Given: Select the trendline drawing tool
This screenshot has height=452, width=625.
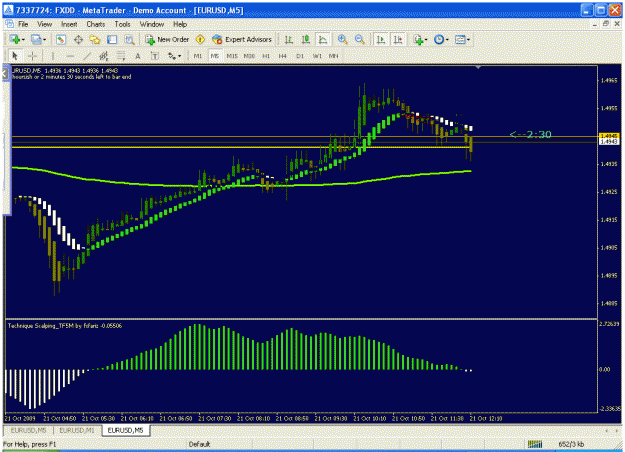Looking at the screenshot, I should point(87,56).
